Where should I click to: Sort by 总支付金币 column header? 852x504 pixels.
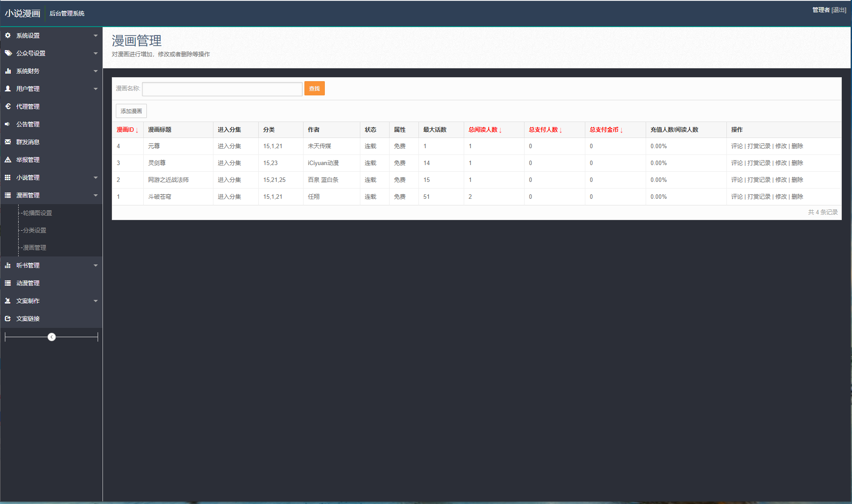click(606, 130)
